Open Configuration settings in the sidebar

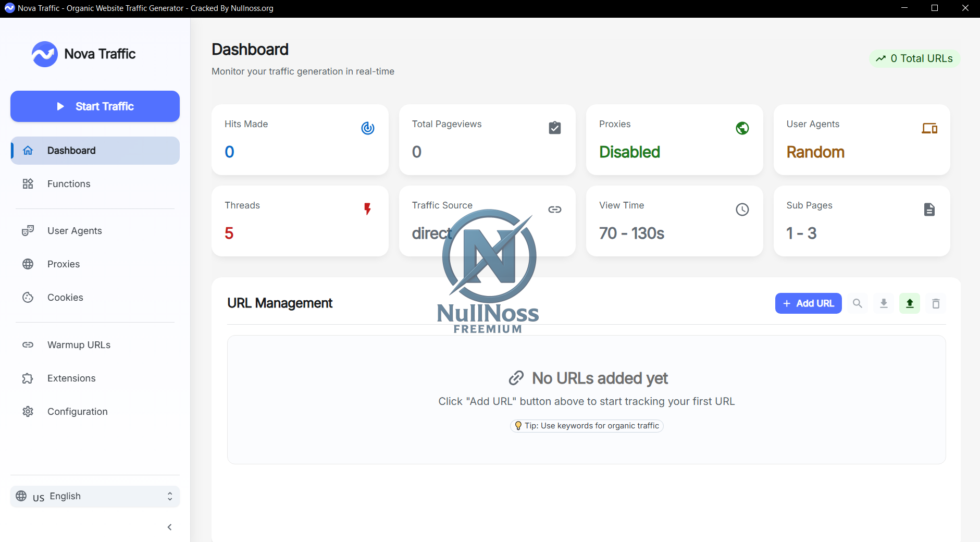77,412
